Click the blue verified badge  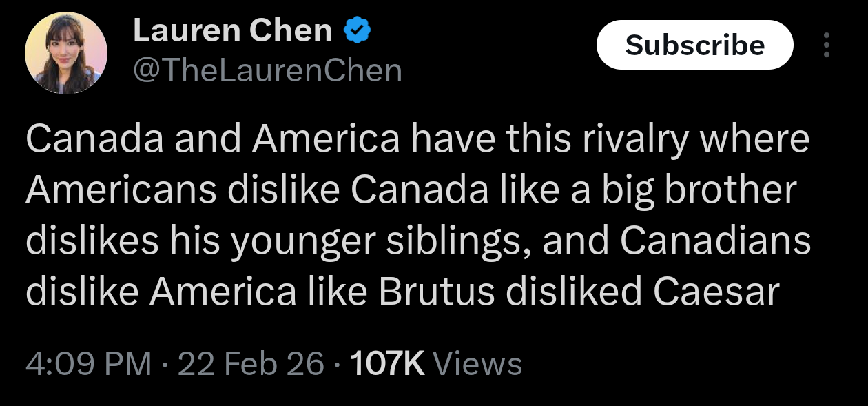[357, 30]
